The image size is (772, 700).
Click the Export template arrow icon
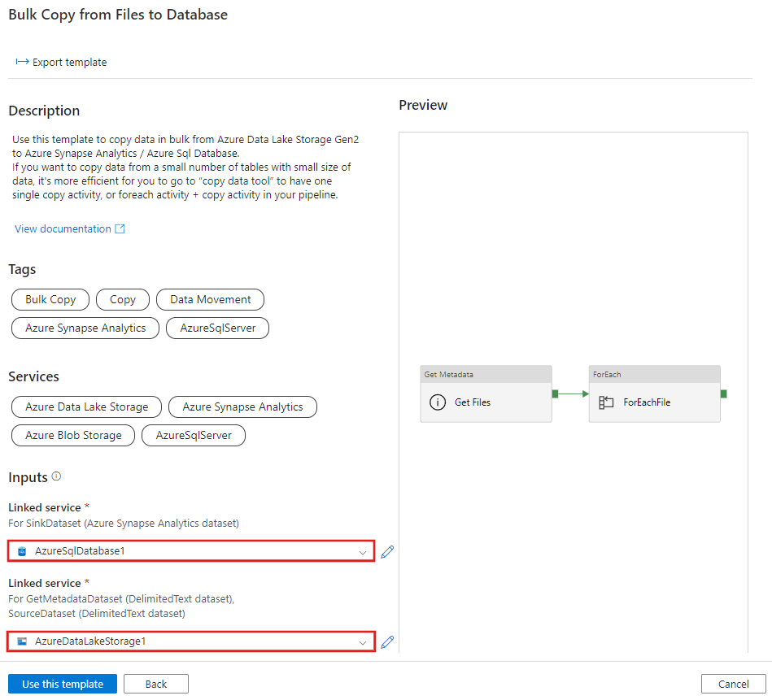click(22, 62)
